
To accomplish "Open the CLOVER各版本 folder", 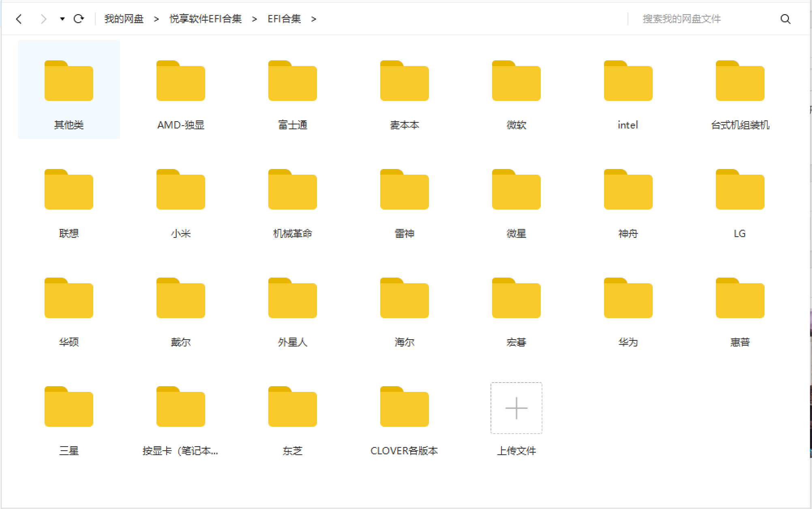I will [x=404, y=407].
